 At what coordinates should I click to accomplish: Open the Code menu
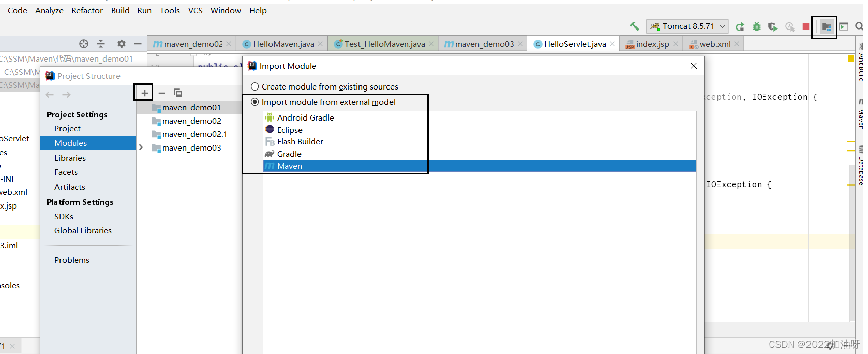coord(17,10)
